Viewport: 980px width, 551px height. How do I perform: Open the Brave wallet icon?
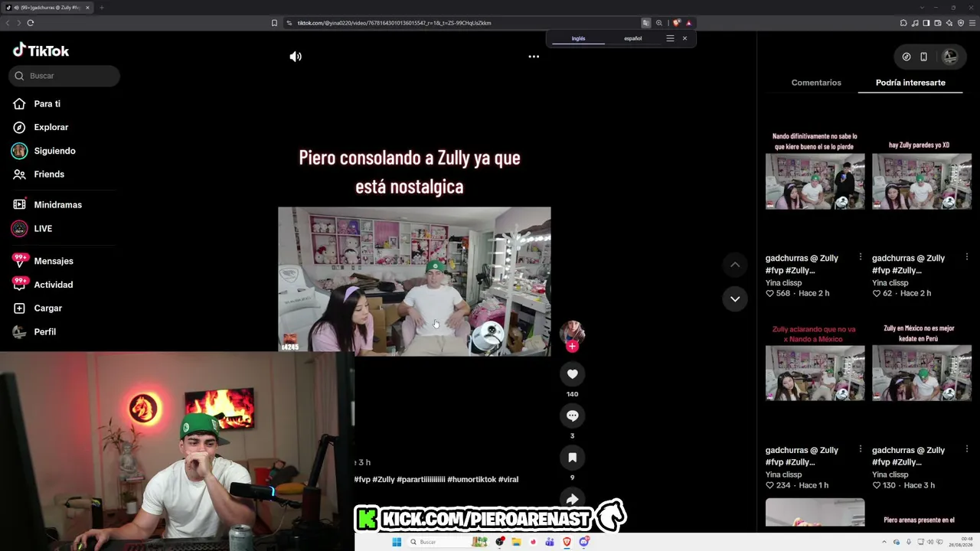tap(938, 23)
